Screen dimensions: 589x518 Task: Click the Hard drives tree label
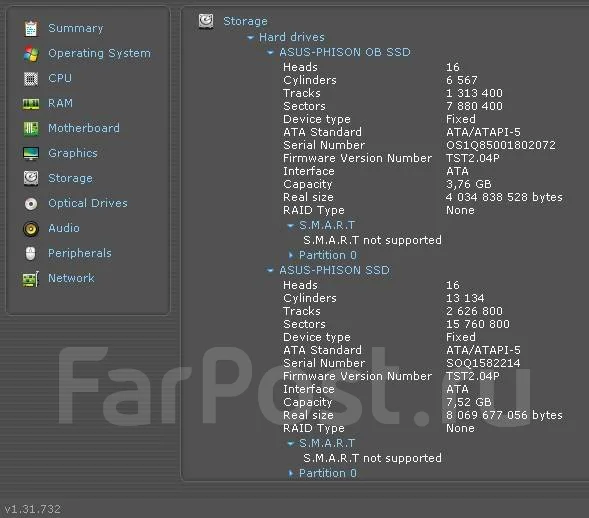(x=292, y=37)
